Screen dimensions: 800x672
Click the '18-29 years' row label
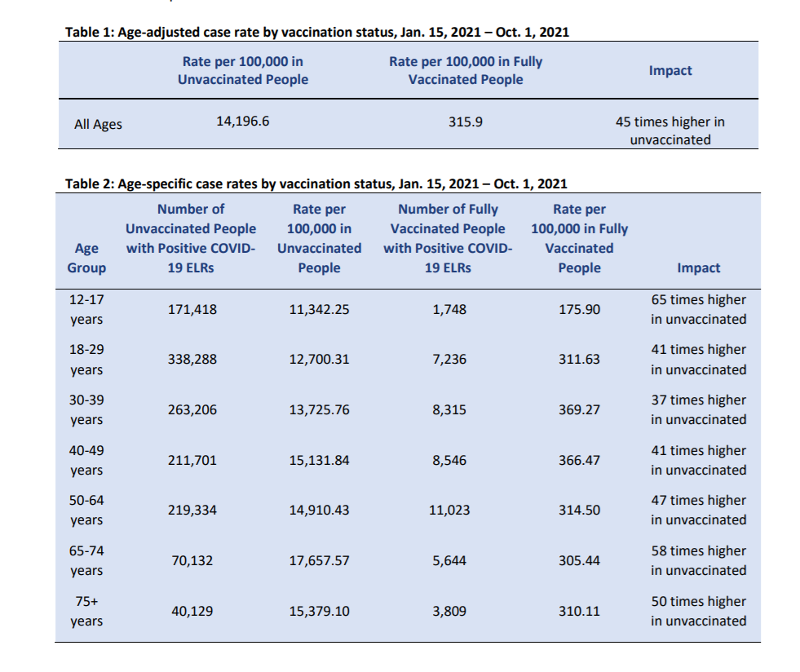[86, 360]
